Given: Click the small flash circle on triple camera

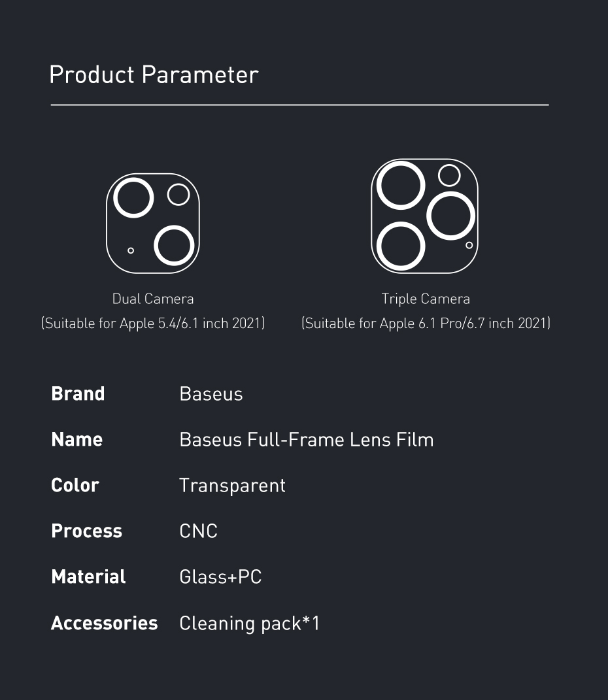Looking at the screenshot, I should [x=450, y=175].
